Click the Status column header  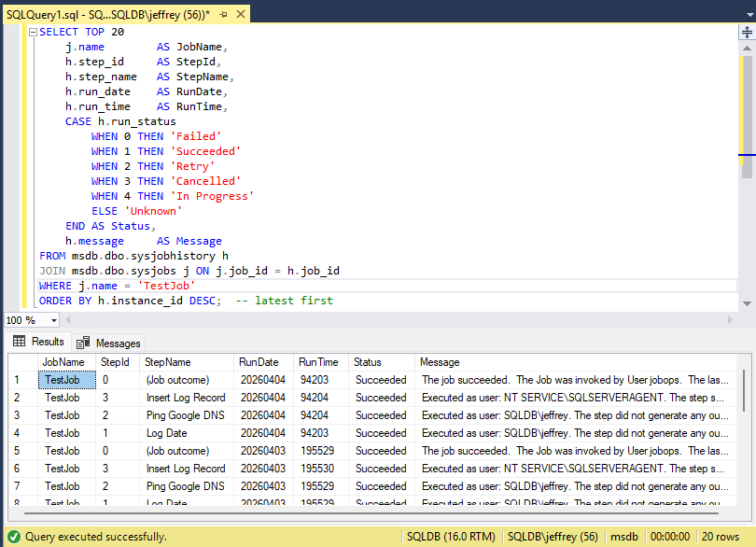click(367, 362)
